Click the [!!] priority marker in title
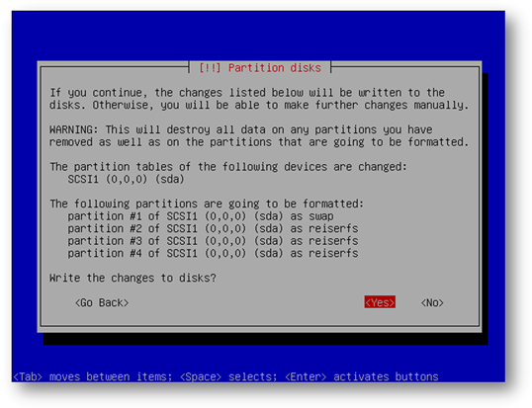Screen dimensions: 532x408 coord(210,68)
